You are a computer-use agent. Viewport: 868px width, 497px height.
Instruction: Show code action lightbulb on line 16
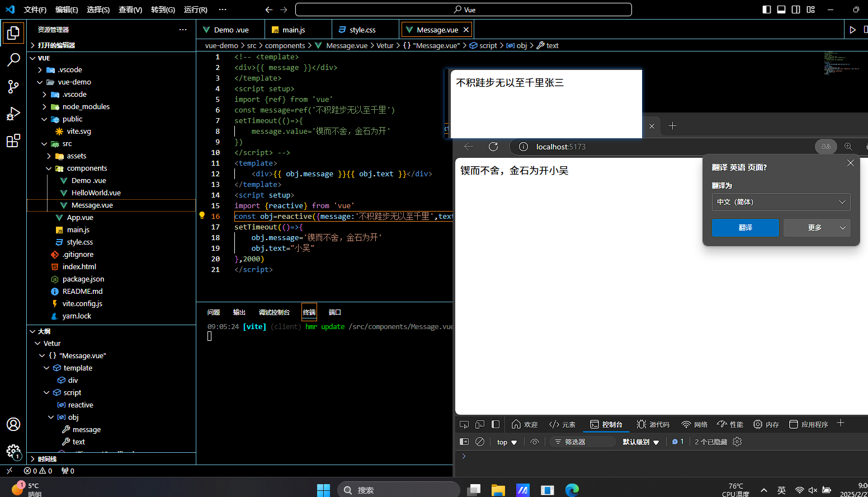click(x=202, y=215)
